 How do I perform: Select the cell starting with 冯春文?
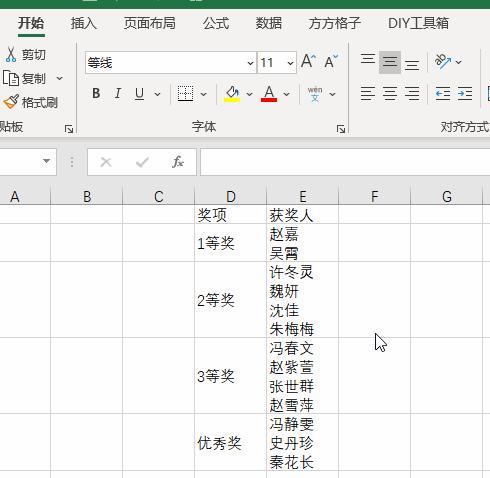point(303,376)
